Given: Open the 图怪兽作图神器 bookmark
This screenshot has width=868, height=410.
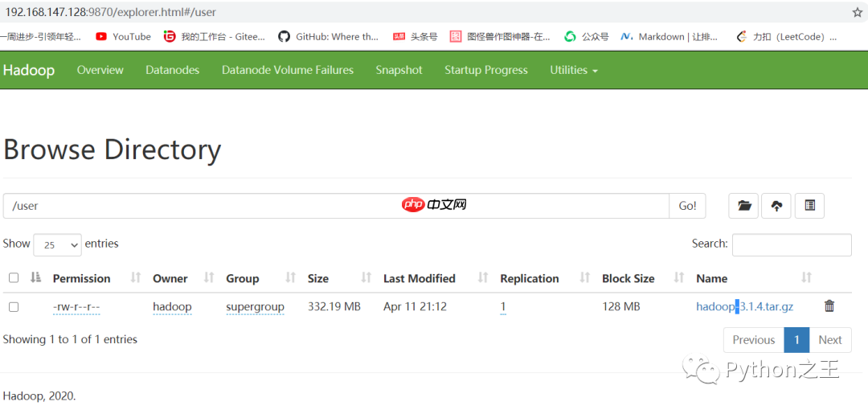Looking at the screenshot, I should click(x=501, y=36).
